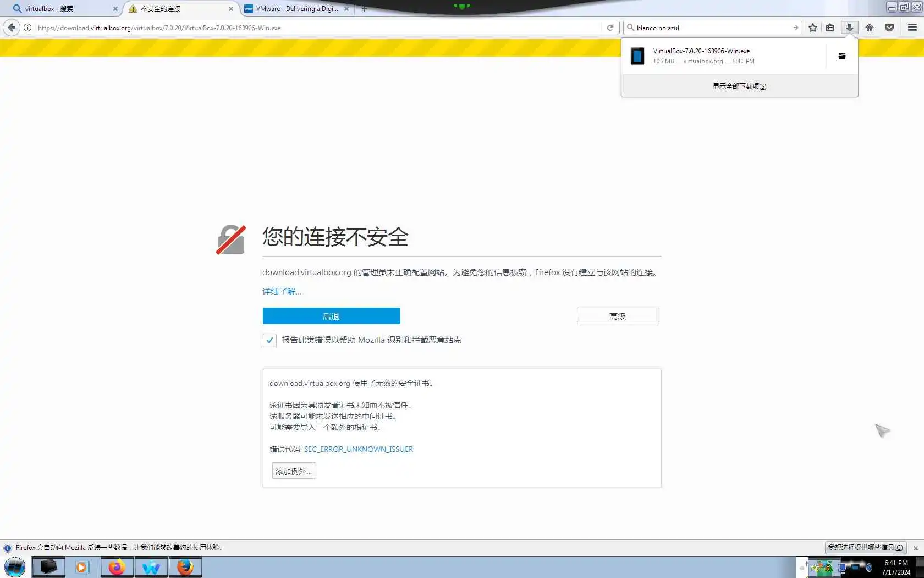
Task: Close the VMware tab
Action: pos(346,9)
